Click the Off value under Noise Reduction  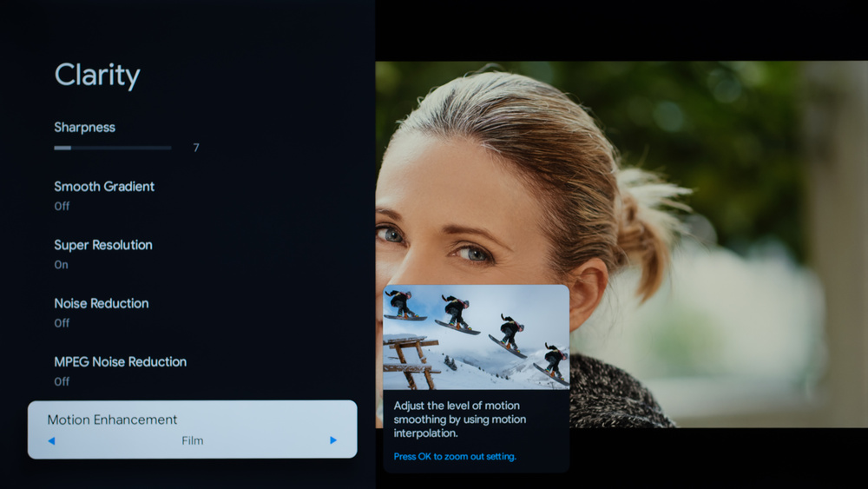pyautogui.click(x=62, y=323)
